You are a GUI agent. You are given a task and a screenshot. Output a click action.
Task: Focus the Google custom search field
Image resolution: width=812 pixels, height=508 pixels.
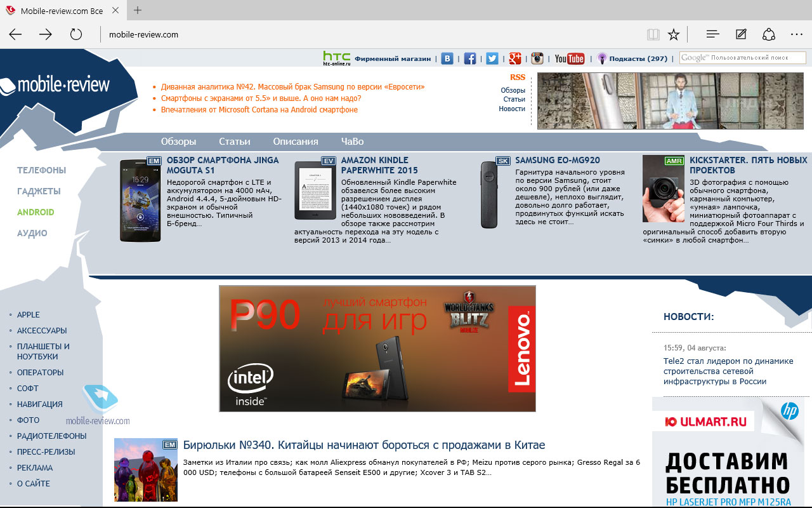coord(743,58)
